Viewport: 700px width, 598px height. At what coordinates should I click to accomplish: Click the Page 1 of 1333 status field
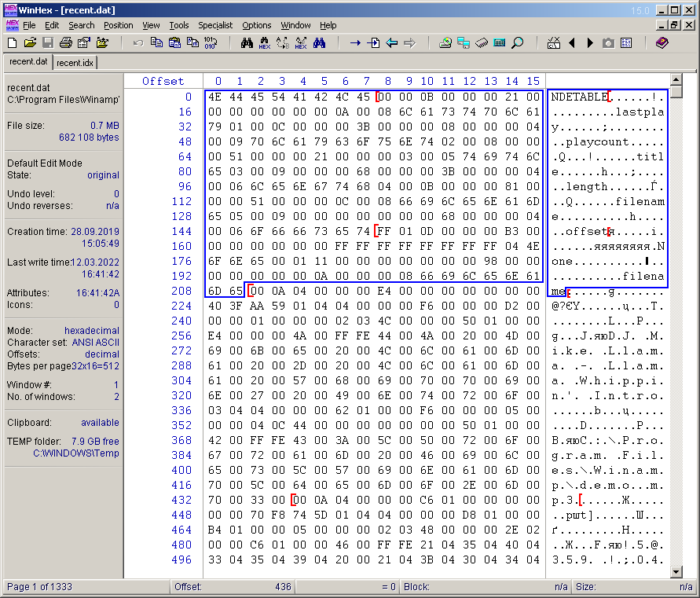pos(39,587)
